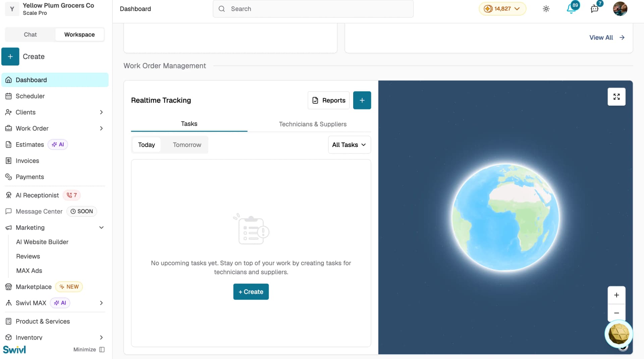644x359 pixels.
Task: Zoom in on the globe map
Action: [616, 295]
